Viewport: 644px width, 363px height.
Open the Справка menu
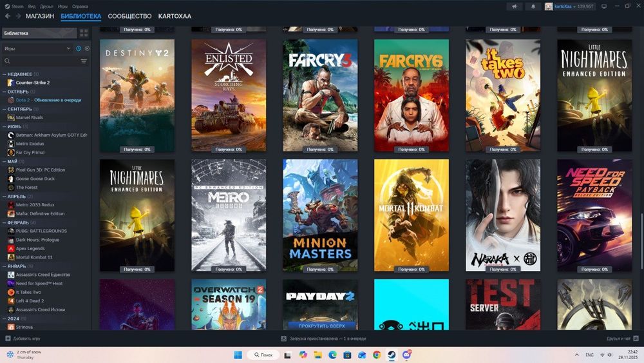pyautogui.click(x=80, y=6)
